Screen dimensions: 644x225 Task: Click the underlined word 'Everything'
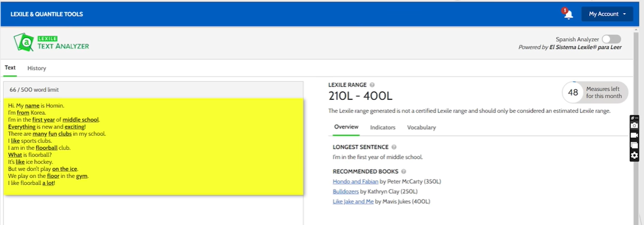click(x=22, y=127)
